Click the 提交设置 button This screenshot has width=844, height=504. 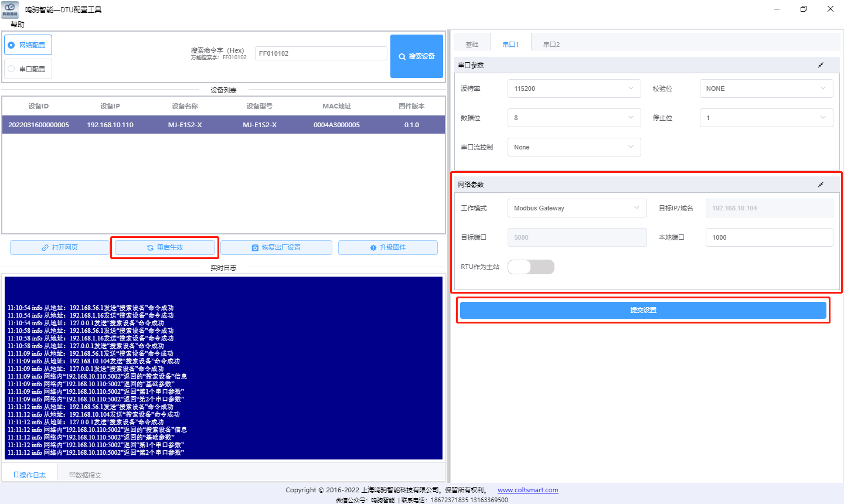pyautogui.click(x=643, y=310)
